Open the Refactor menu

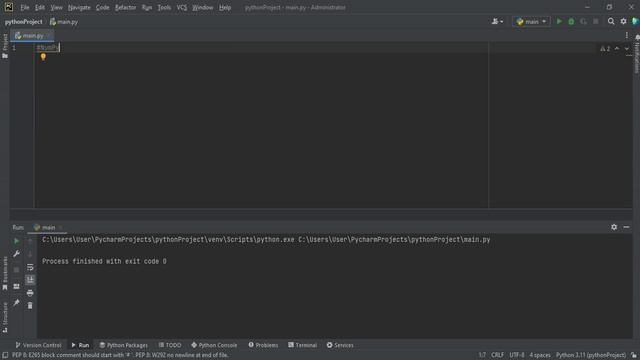point(125,7)
